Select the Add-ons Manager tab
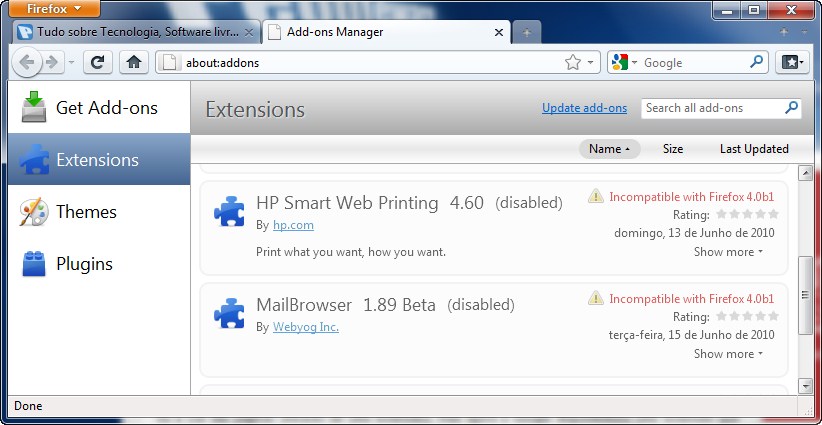This screenshot has height=425, width=822. click(385, 32)
